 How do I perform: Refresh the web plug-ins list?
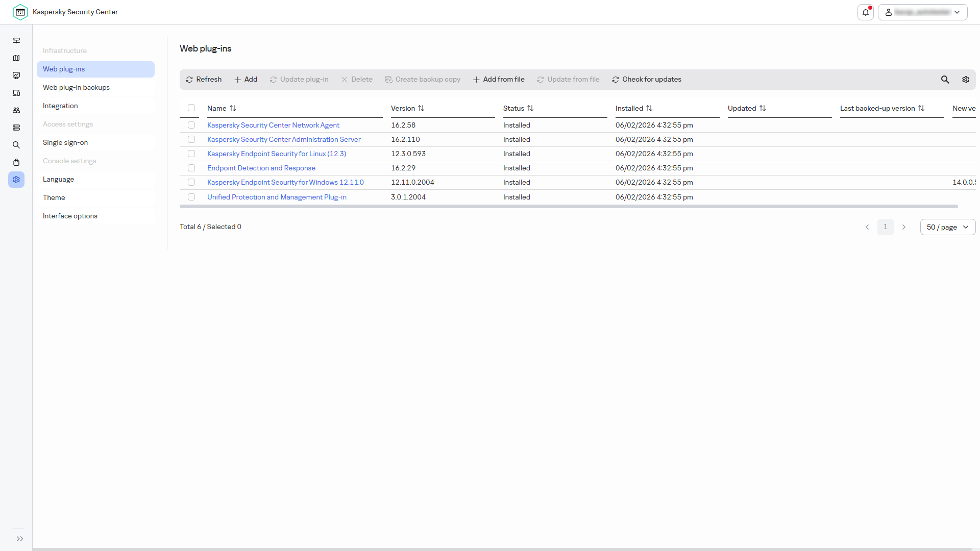tap(204, 80)
